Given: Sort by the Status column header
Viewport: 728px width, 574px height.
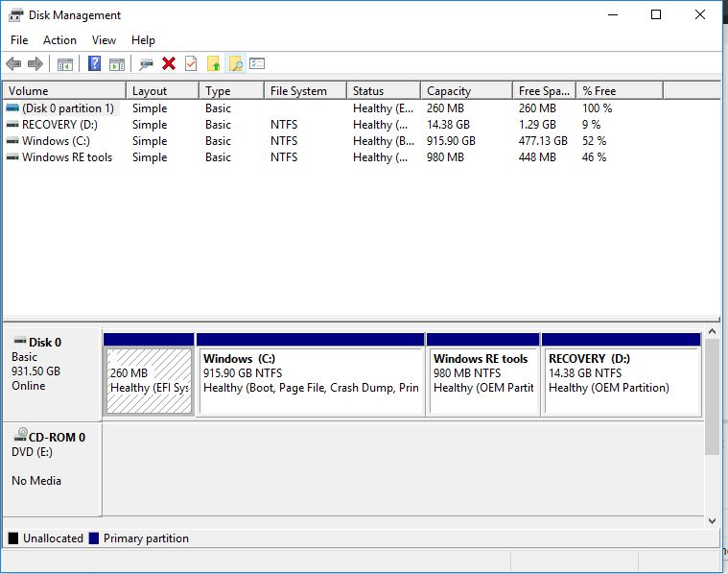Looking at the screenshot, I should tap(384, 90).
